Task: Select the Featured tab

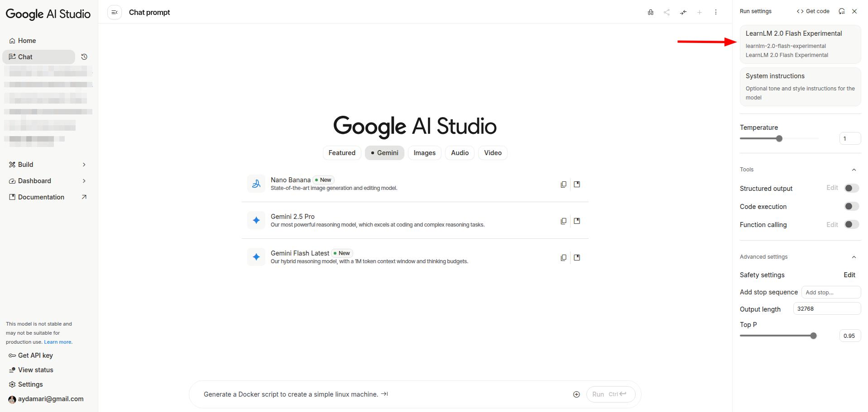Action: click(x=342, y=153)
